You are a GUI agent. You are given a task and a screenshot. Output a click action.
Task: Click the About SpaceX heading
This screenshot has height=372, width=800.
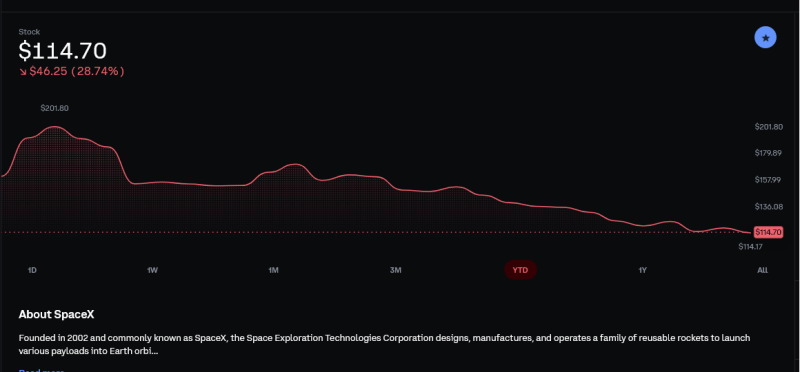(x=56, y=314)
